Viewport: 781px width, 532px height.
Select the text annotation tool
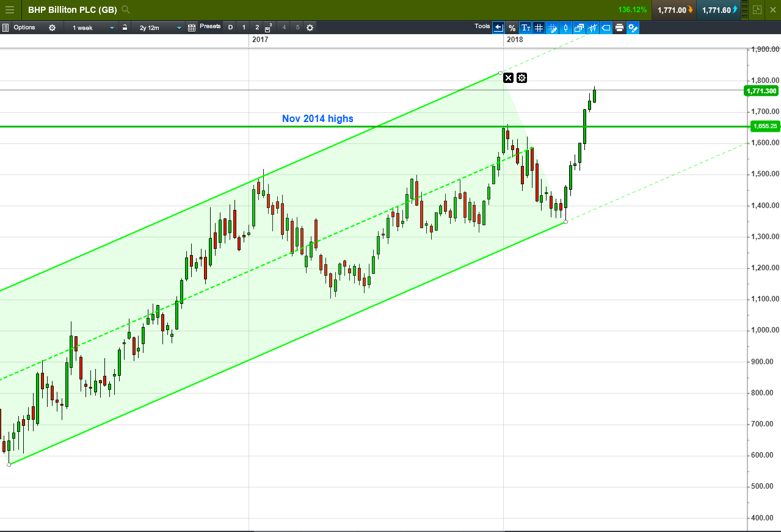(x=525, y=27)
